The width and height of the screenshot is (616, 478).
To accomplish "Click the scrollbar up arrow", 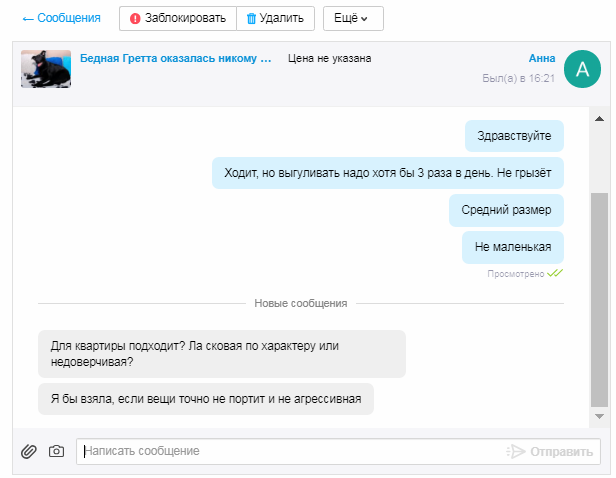I will pyautogui.click(x=599, y=119).
